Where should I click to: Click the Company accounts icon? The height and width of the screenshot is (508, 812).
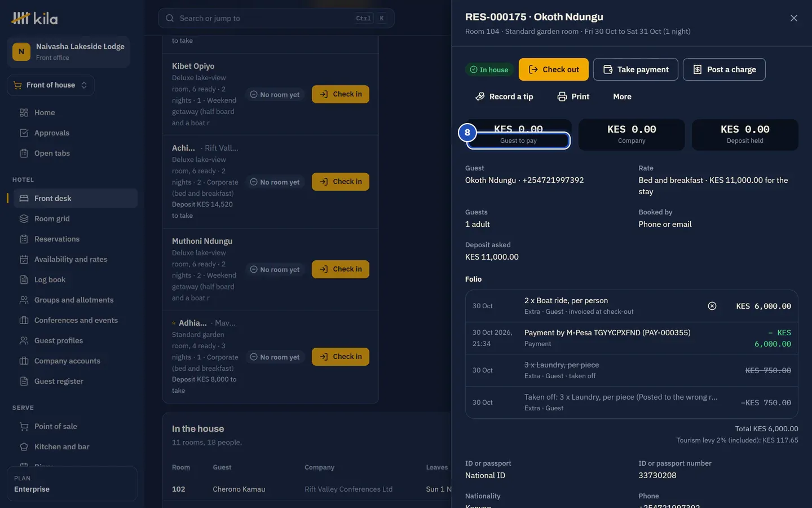[24, 361]
